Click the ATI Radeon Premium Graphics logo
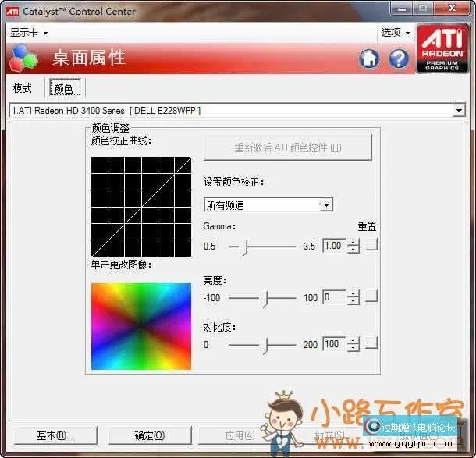The height and width of the screenshot is (458, 476). point(442,48)
